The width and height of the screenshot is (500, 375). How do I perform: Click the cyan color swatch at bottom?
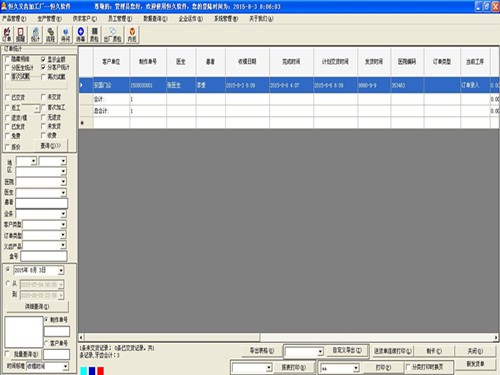tap(83, 371)
